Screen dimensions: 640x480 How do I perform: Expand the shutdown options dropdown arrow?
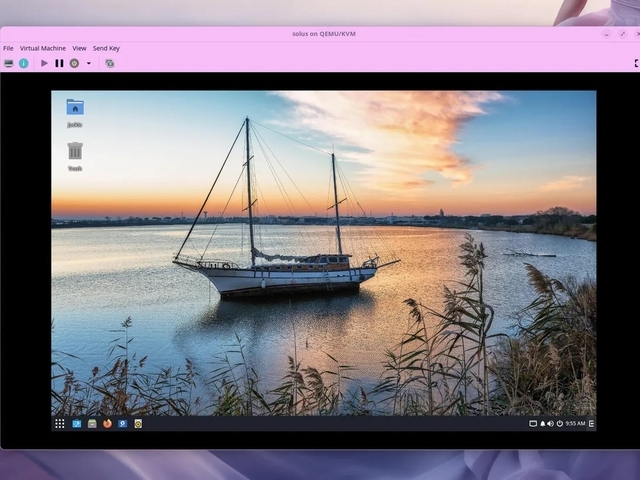pos(89,63)
